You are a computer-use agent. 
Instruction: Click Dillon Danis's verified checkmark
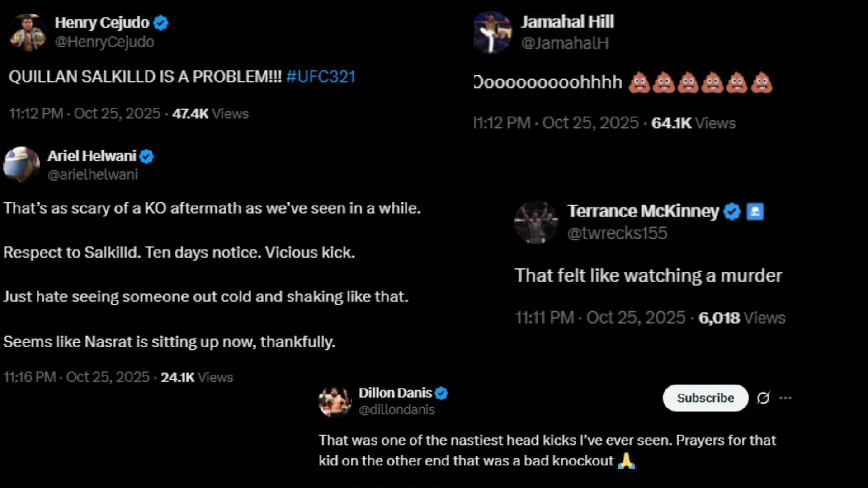pos(441,393)
